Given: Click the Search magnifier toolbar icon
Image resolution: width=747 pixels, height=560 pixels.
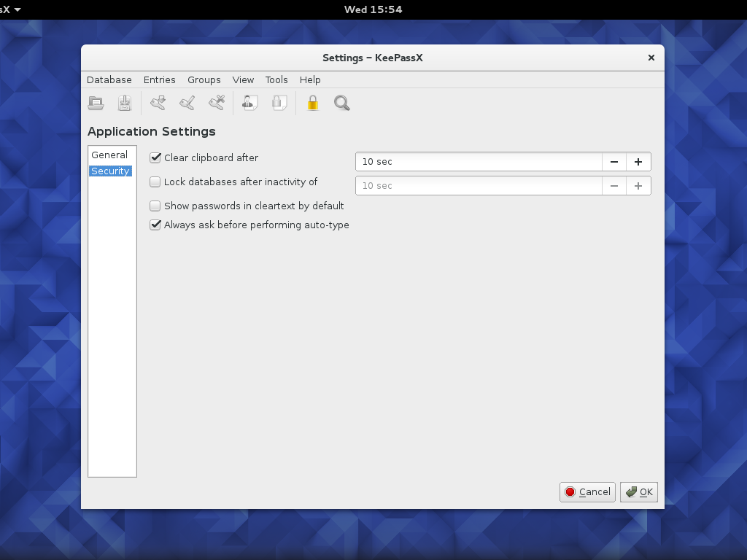Looking at the screenshot, I should pyautogui.click(x=342, y=103).
